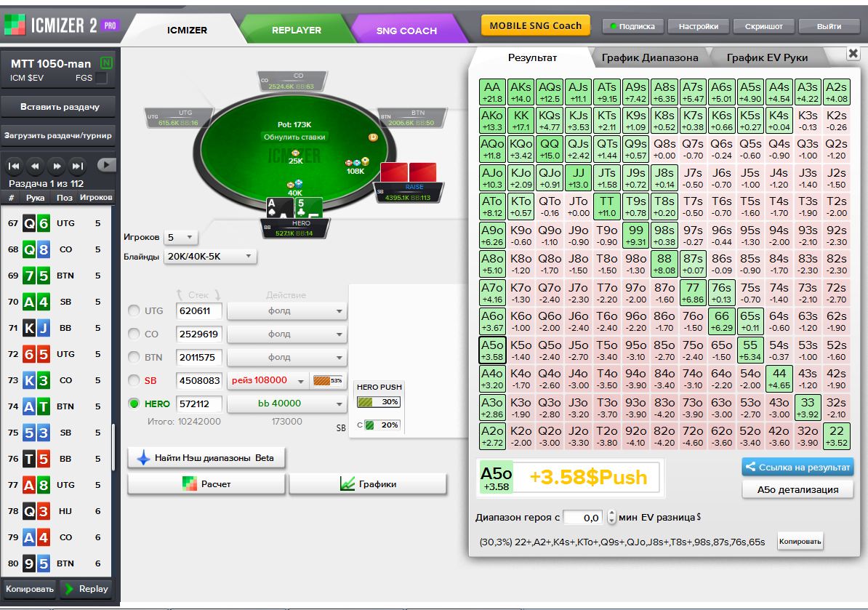The width and height of the screenshot is (868, 610).
Task: Jump to first hand playback button
Action: point(15,166)
